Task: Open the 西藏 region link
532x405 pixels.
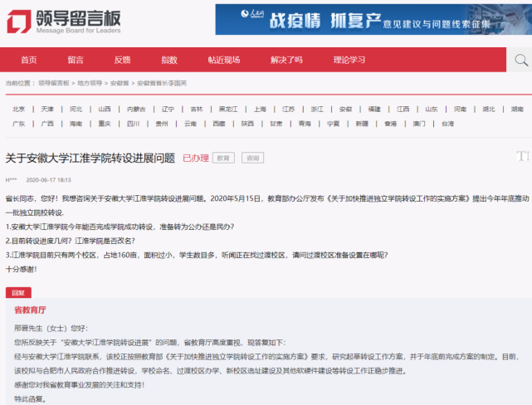Action: [x=219, y=124]
